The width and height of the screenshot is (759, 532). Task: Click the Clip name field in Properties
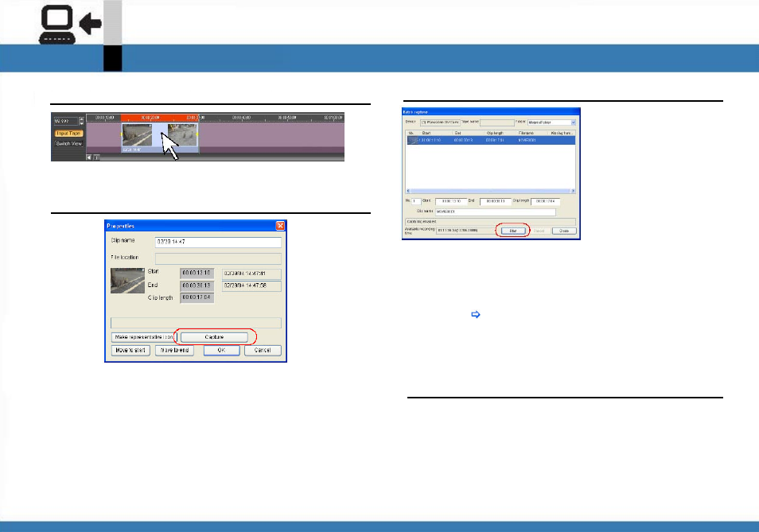pyautogui.click(x=218, y=242)
